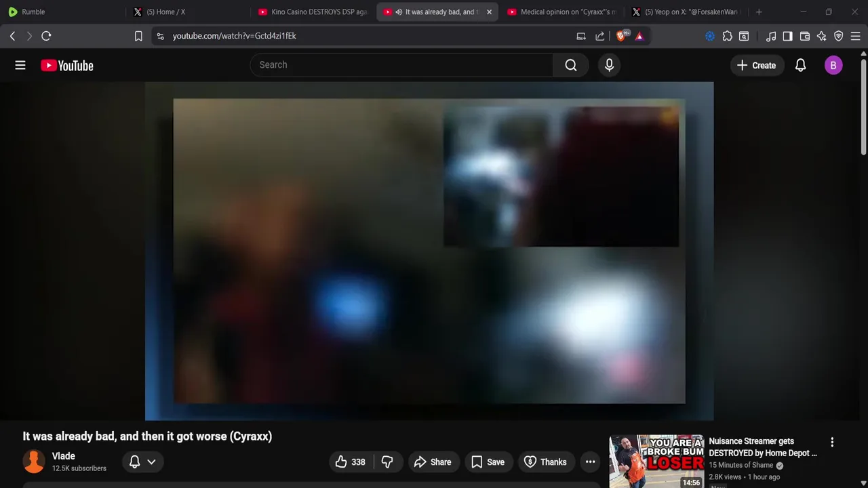Open the YouTube guide hamburger menu
Screen dimensions: 868x488
[20, 65]
